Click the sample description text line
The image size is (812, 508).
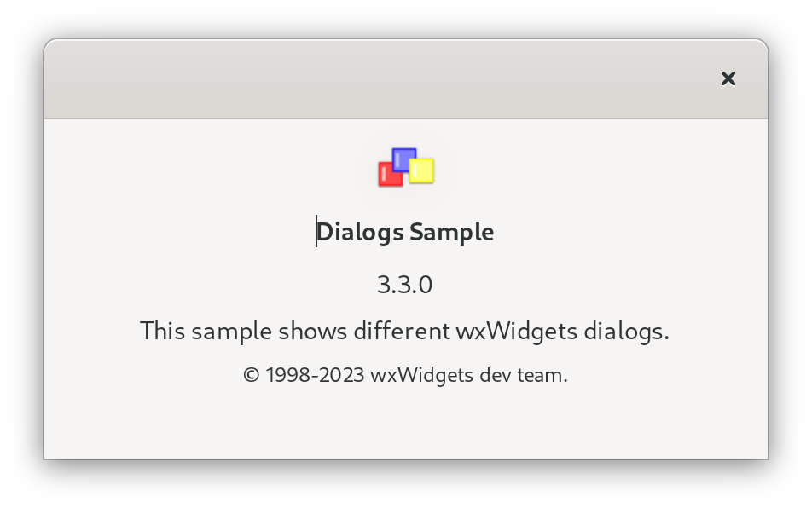point(405,331)
